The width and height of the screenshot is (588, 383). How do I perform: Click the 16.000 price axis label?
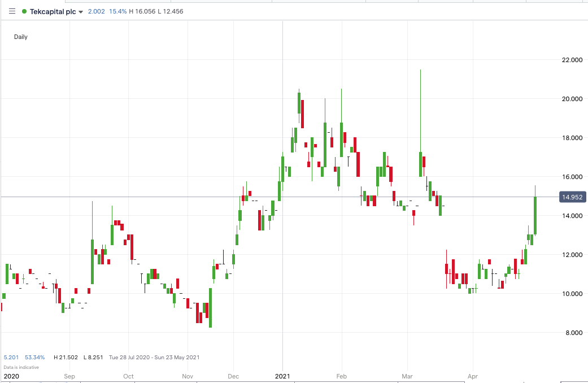pyautogui.click(x=572, y=177)
